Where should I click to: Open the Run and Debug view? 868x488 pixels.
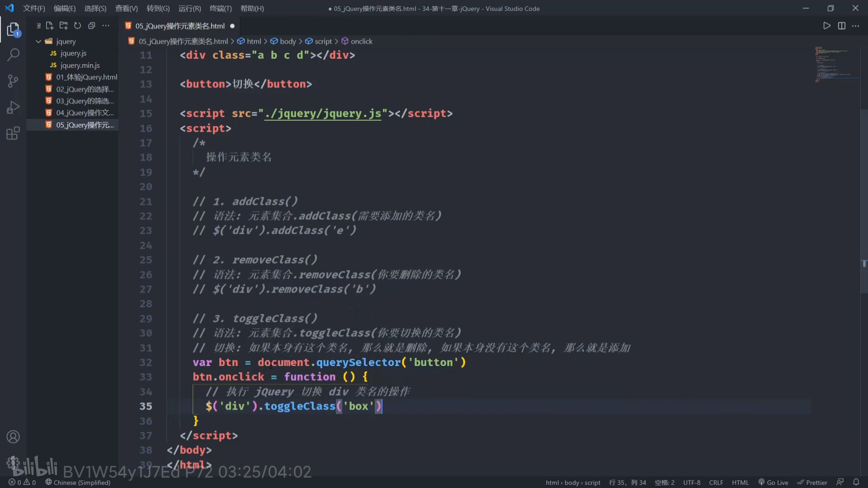(13, 108)
